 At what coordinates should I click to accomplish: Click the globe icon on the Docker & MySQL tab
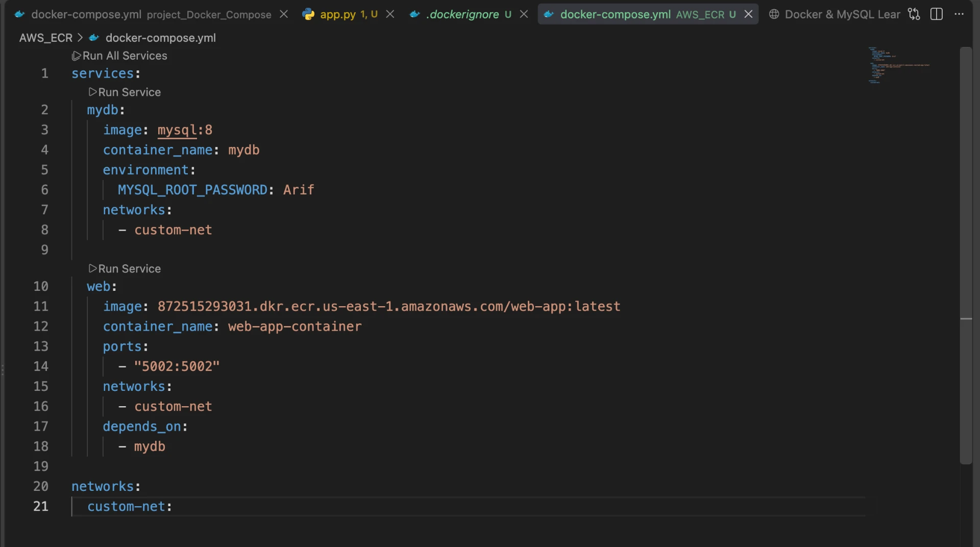pos(774,14)
